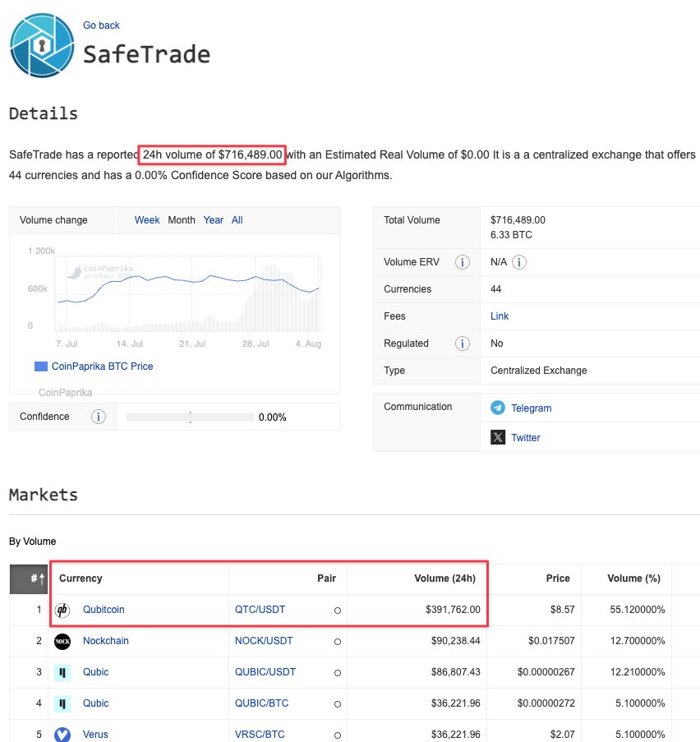Select the 12.700000% volume share
Image resolution: width=700 pixels, height=742 pixels.
pos(637,641)
